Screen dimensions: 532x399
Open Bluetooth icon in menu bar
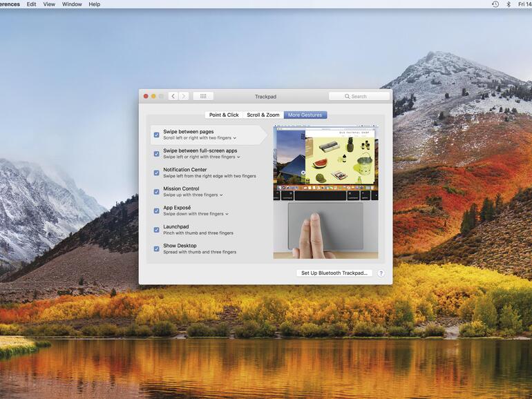pos(509,4)
